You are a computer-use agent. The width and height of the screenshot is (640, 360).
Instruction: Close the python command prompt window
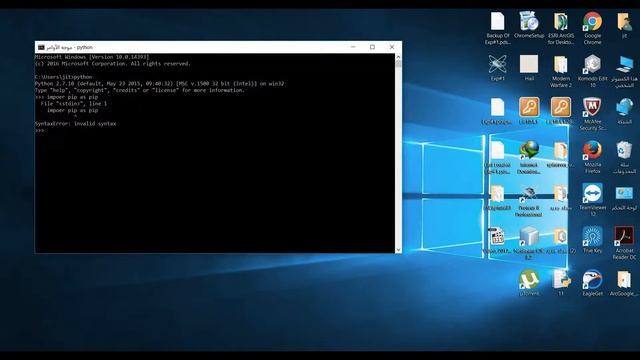tap(392, 47)
